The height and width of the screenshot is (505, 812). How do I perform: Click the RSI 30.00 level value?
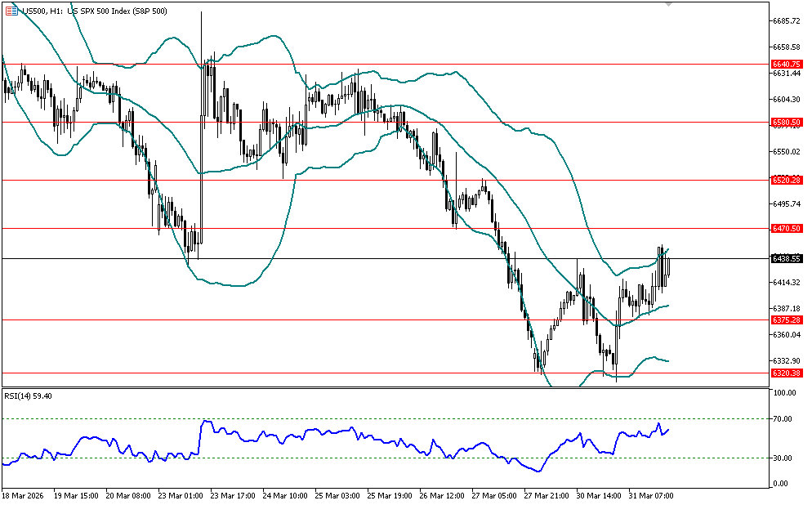784,458
